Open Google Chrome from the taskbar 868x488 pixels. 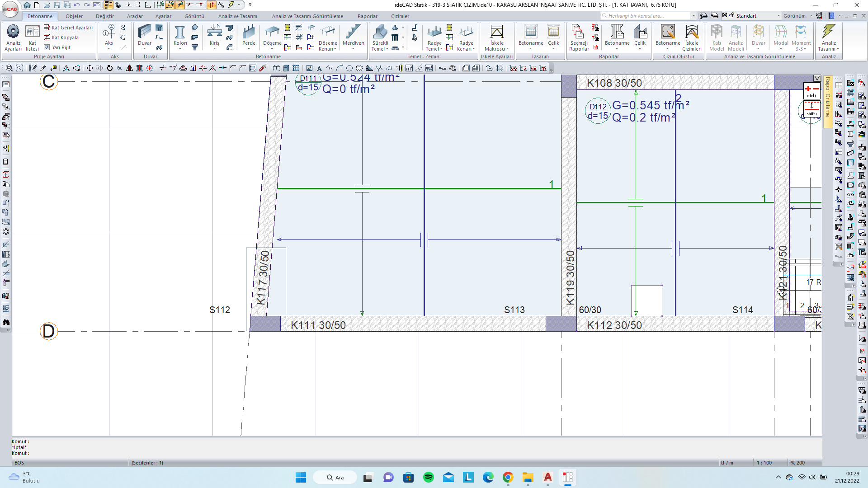pos(508,477)
